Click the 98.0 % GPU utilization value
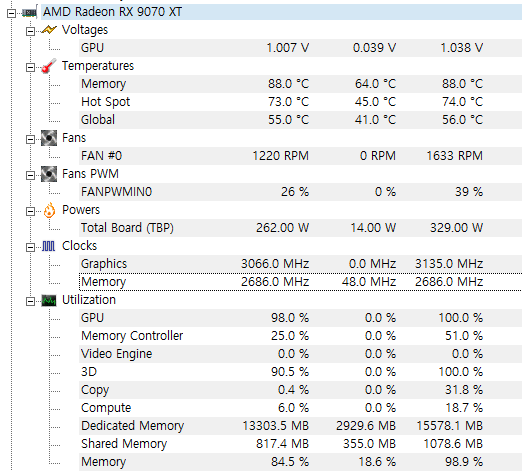This screenshot has height=471, width=522. [290, 318]
